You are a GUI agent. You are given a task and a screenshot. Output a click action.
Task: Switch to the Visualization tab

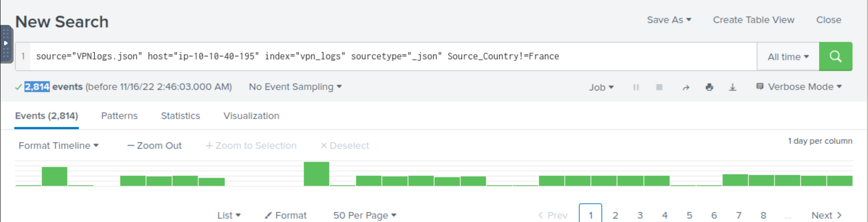pos(251,116)
